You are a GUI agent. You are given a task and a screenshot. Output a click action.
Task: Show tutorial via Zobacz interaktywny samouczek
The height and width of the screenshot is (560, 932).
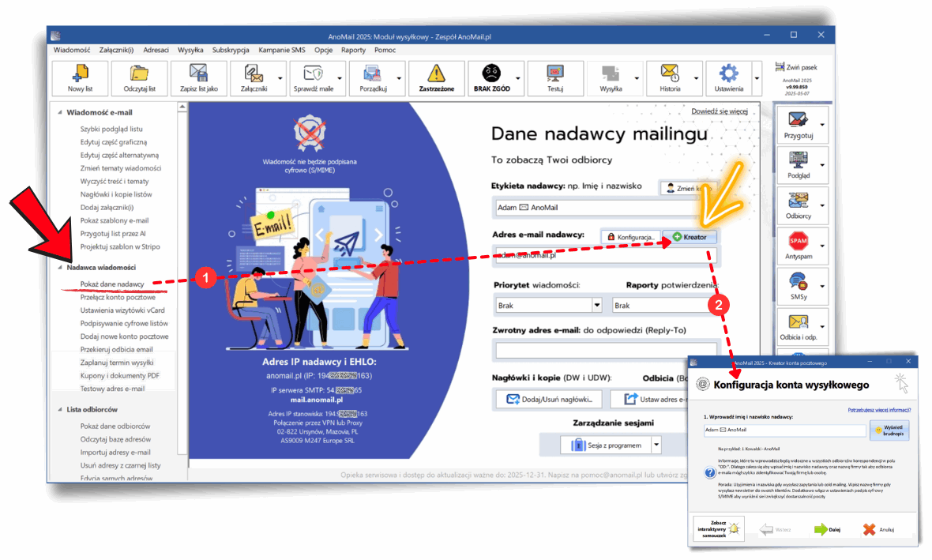[719, 529]
